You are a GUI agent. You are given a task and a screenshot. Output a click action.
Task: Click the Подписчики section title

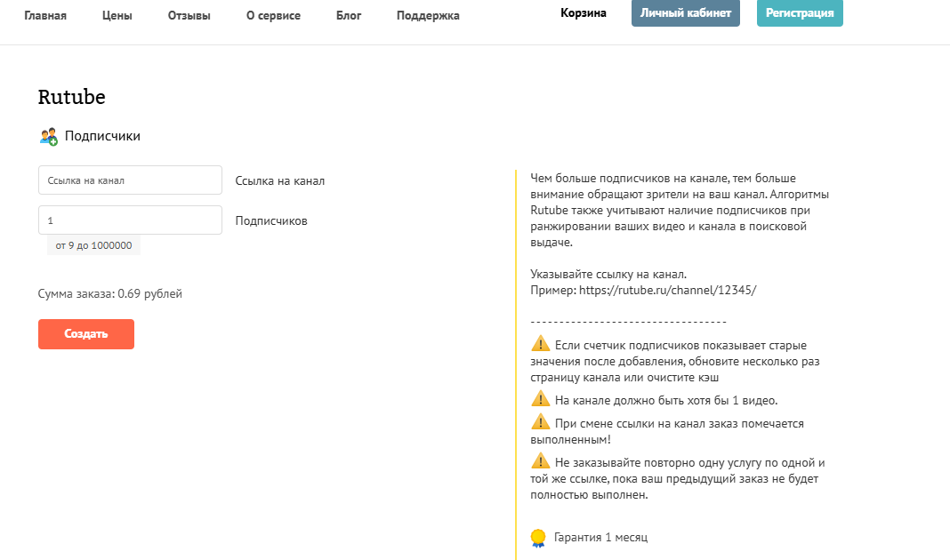(x=102, y=136)
